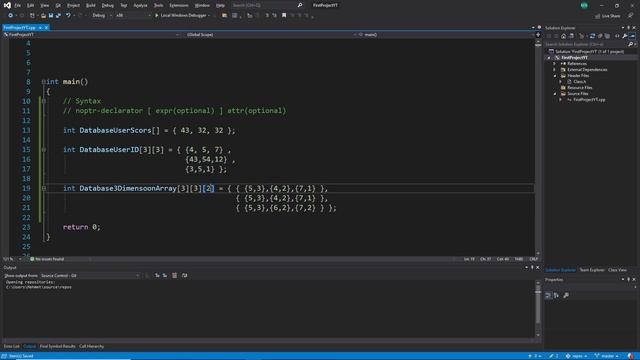Click the toolbar bookmark icon

coord(284,16)
